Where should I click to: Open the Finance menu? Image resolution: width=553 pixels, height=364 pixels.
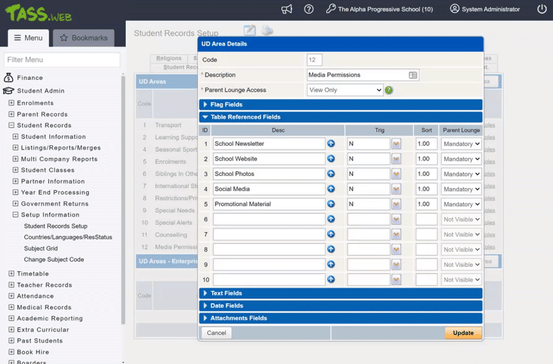30,78
